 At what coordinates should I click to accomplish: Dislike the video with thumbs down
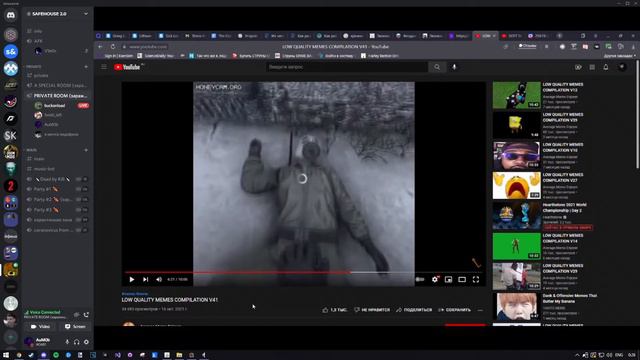pyautogui.click(x=372, y=310)
